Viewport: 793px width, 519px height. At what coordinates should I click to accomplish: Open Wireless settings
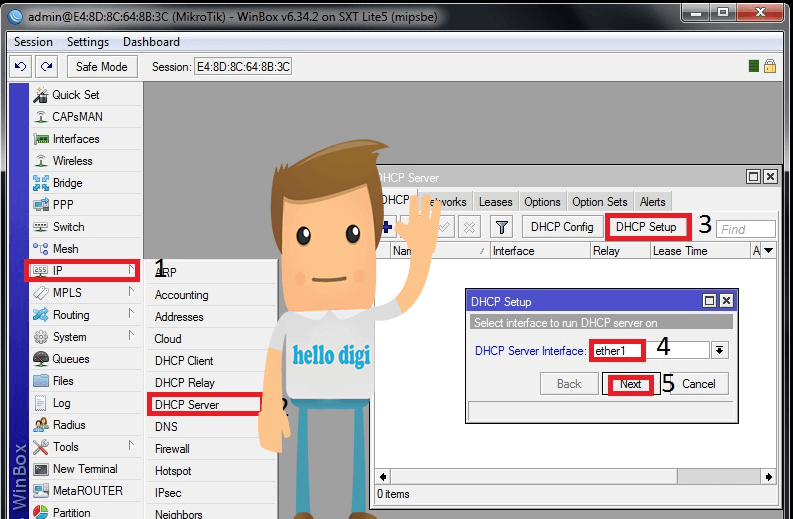[85, 161]
